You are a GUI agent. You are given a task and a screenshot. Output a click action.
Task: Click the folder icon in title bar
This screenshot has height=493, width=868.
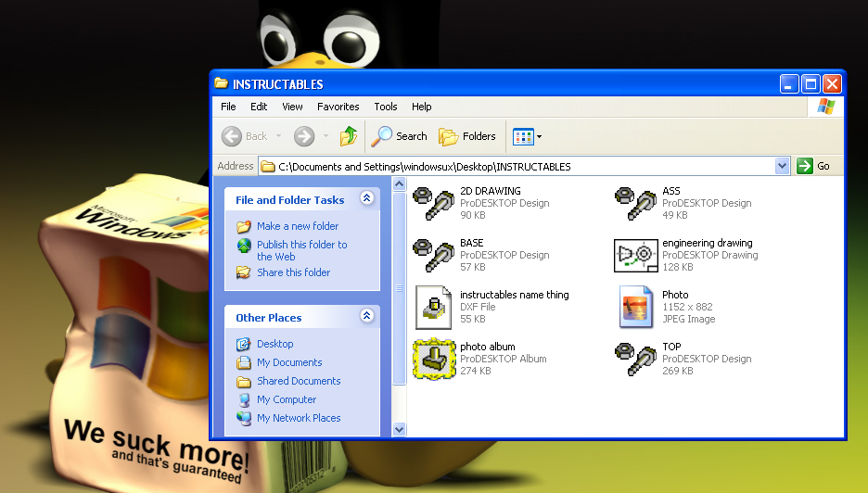[x=222, y=83]
